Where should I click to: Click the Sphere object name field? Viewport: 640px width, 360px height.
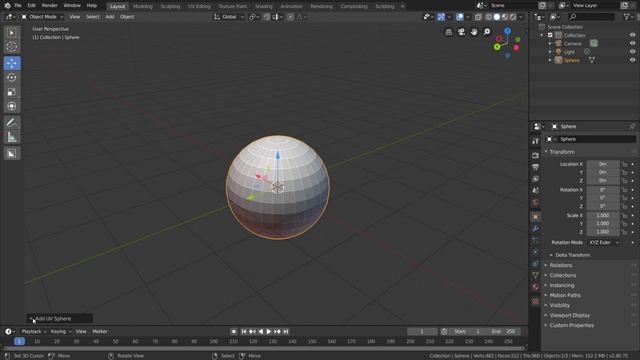tap(596, 139)
